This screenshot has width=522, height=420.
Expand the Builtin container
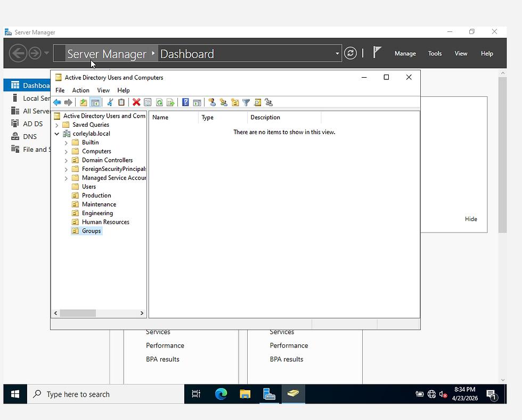tap(66, 143)
